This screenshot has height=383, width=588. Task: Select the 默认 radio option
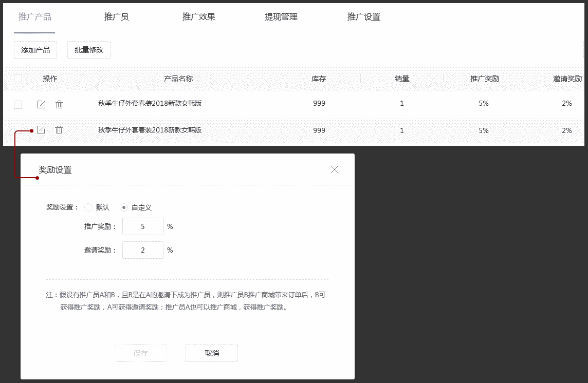pos(88,208)
